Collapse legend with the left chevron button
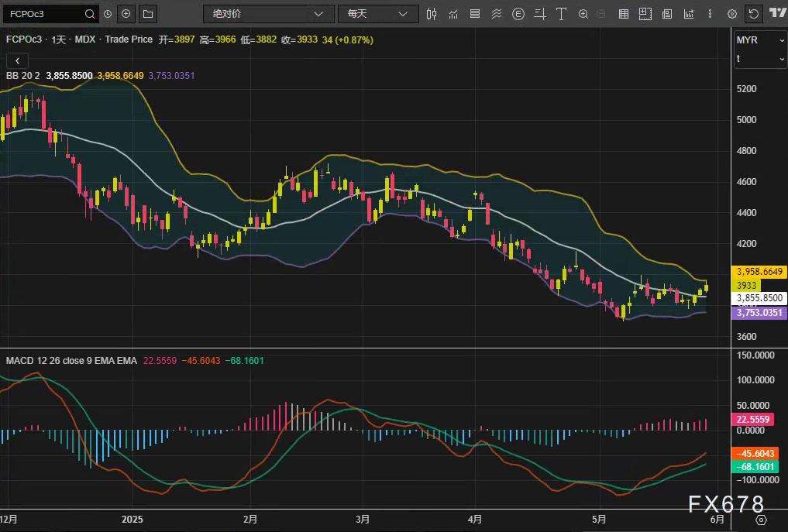 click(17, 60)
